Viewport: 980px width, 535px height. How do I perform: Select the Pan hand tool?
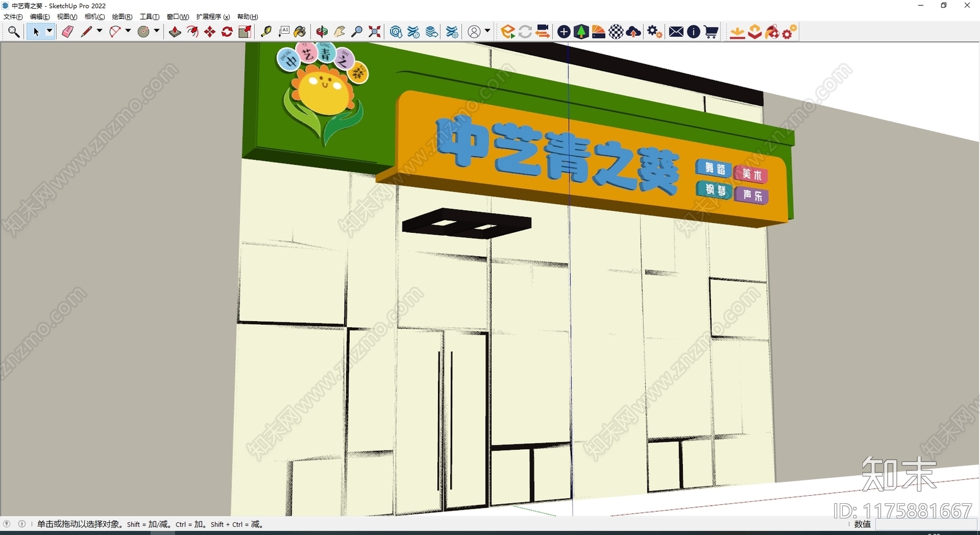click(x=339, y=32)
